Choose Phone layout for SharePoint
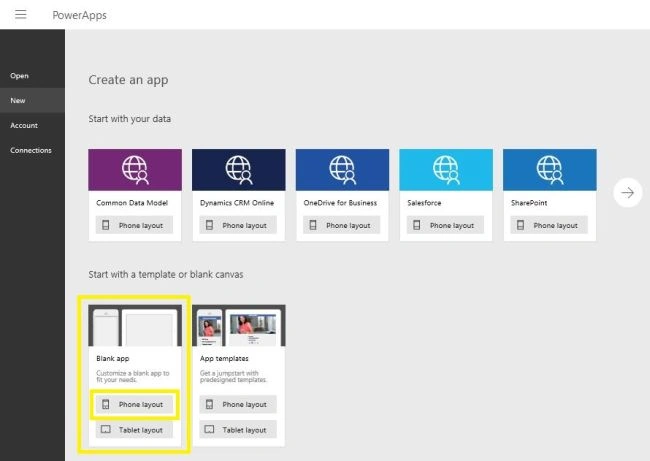The height and width of the screenshot is (461, 650). pos(549,225)
